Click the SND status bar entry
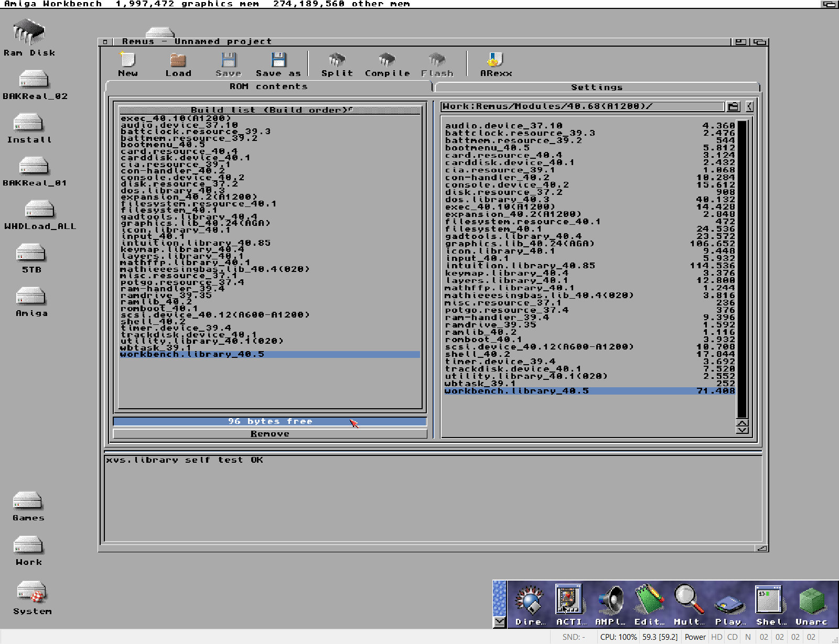The height and width of the screenshot is (644, 839). [573, 637]
